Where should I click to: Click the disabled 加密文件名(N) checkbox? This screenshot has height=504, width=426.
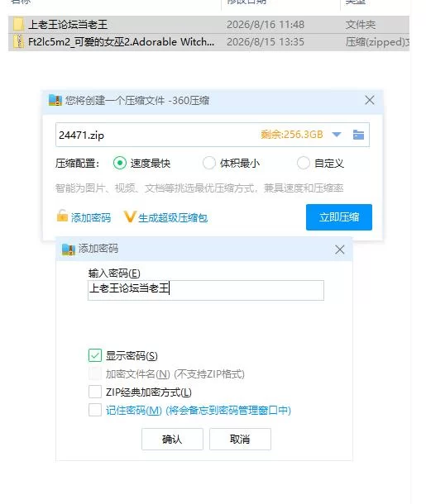tap(95, 373)
